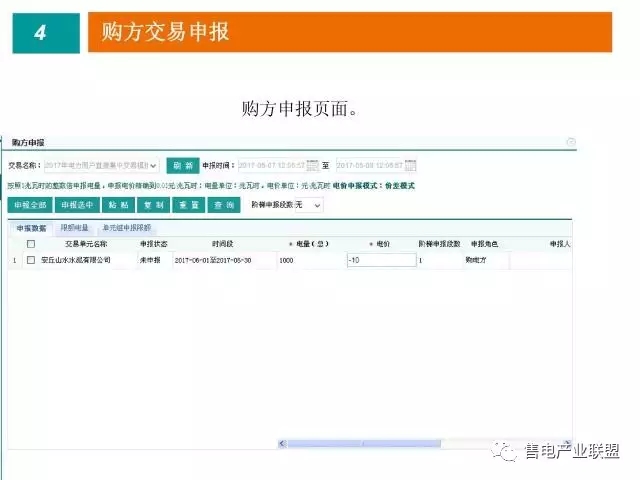The image size is (640, 480).
Task: Open the end time calendar picker icon
Action: coord(410,165)
